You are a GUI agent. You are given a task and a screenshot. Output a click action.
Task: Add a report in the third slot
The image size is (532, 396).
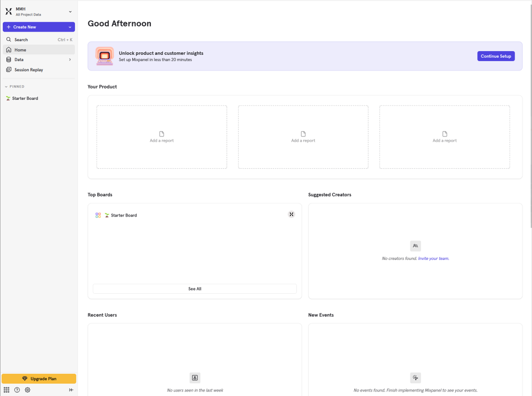click(x=444, y=137)
